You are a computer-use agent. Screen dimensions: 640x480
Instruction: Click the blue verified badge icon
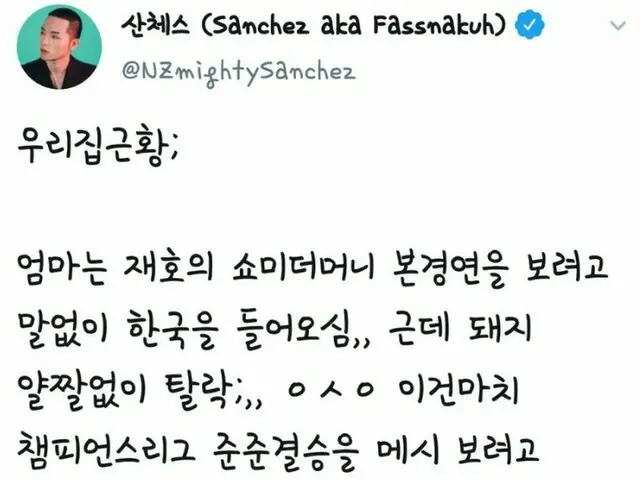pyautogui.click(x=530, y=25)
